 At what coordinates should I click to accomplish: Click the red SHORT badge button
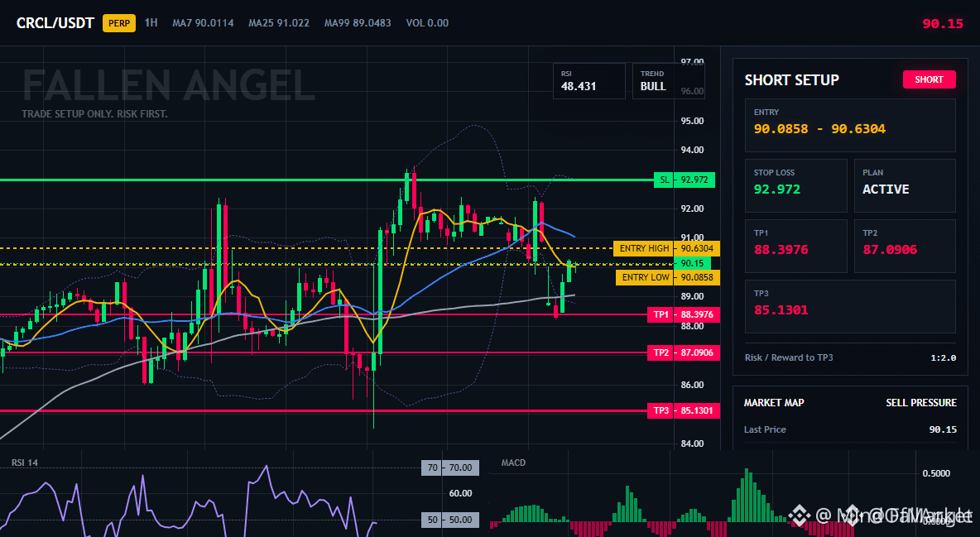click(929, 79)
